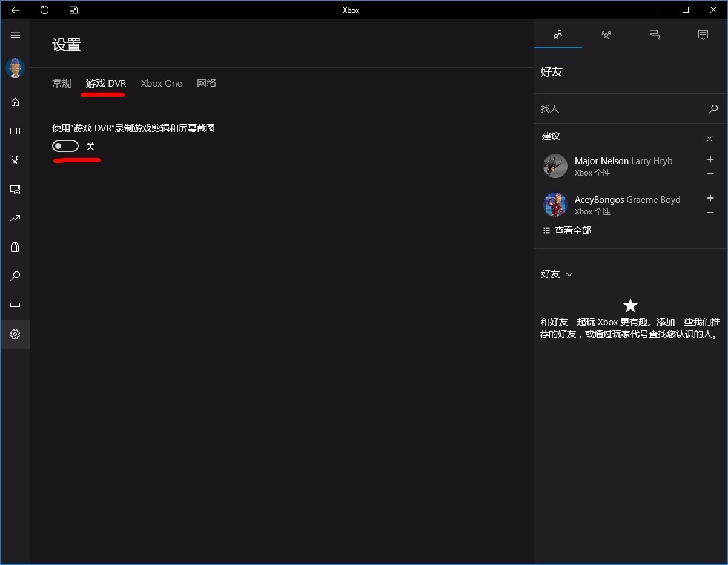Add Major Nelson as friend with plus
The image size is (728, 565).
click(x=710, y=159)
